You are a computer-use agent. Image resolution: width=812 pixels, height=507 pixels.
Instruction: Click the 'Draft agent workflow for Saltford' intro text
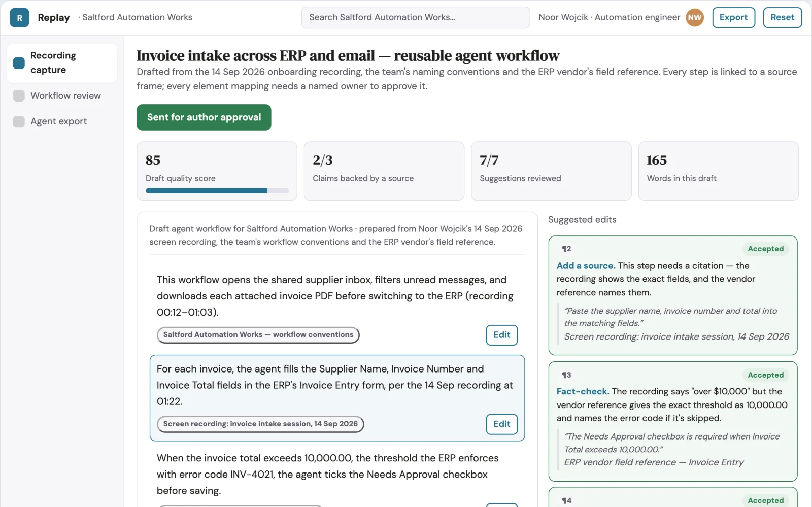335,235
